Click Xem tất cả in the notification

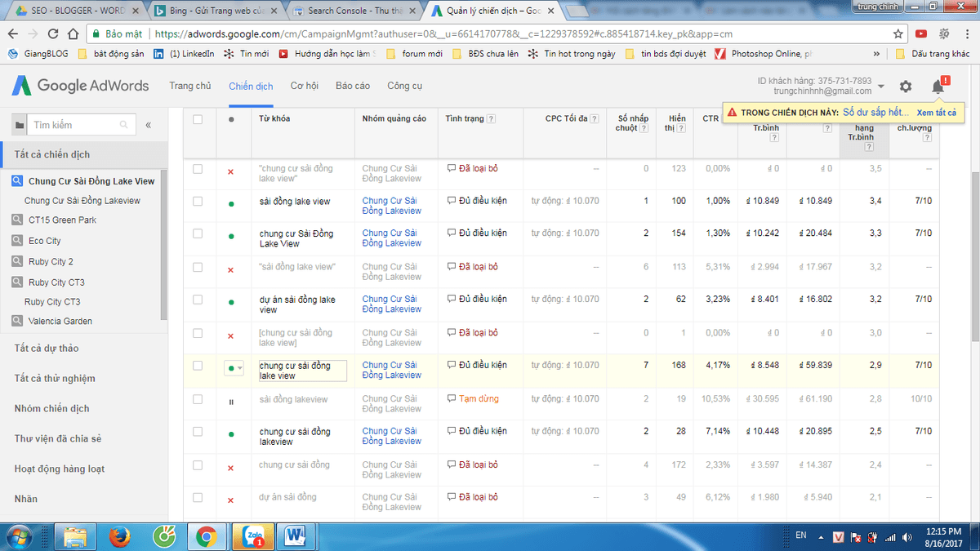(936, 112)
